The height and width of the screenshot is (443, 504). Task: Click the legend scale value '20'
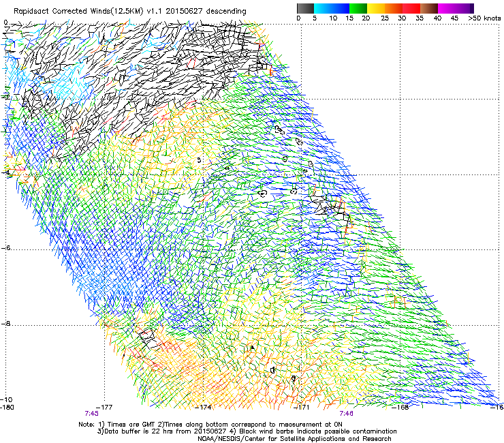(x=366, y=18)
